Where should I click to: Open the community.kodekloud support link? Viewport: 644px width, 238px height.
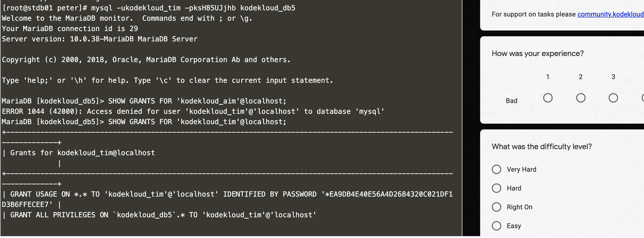(x=610, y=14)
